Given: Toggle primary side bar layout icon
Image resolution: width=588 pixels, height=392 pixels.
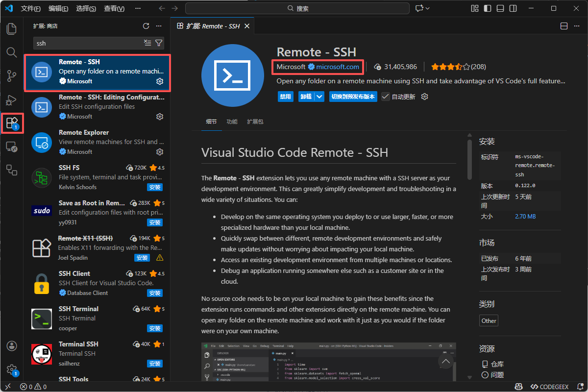Looking at the screenshot, I should tap(487, 8).
